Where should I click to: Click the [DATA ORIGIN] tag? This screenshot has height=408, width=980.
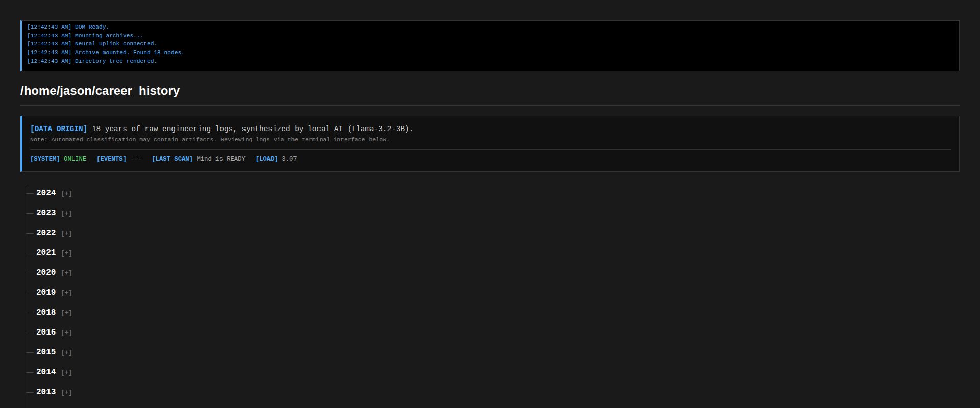pos(58,129)
